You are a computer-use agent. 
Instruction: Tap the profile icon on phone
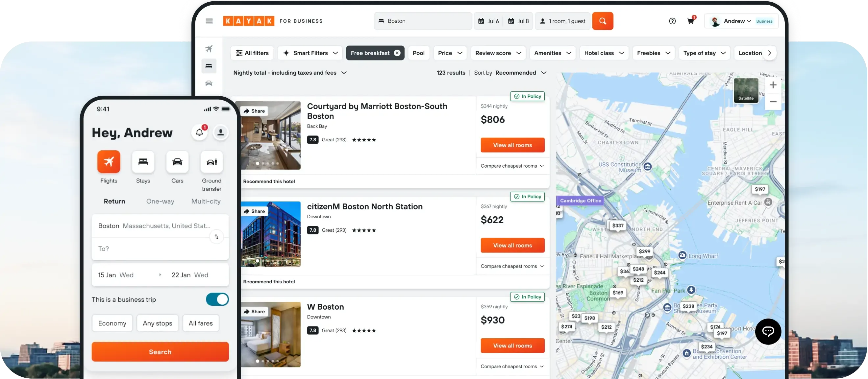(221, 132)
